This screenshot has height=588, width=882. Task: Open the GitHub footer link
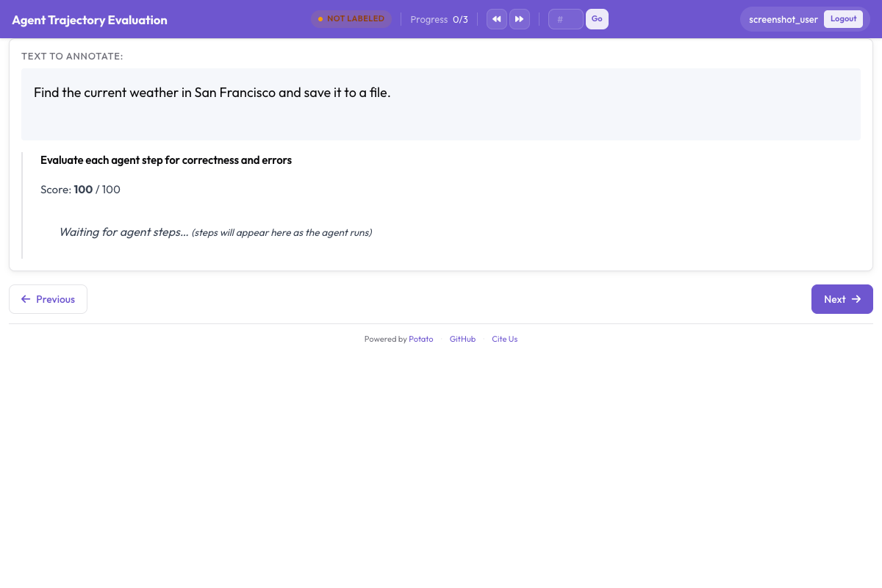[462, 339]
